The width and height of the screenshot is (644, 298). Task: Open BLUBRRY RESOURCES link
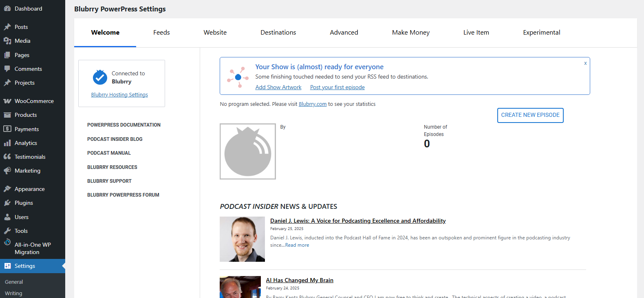point(112,167)
